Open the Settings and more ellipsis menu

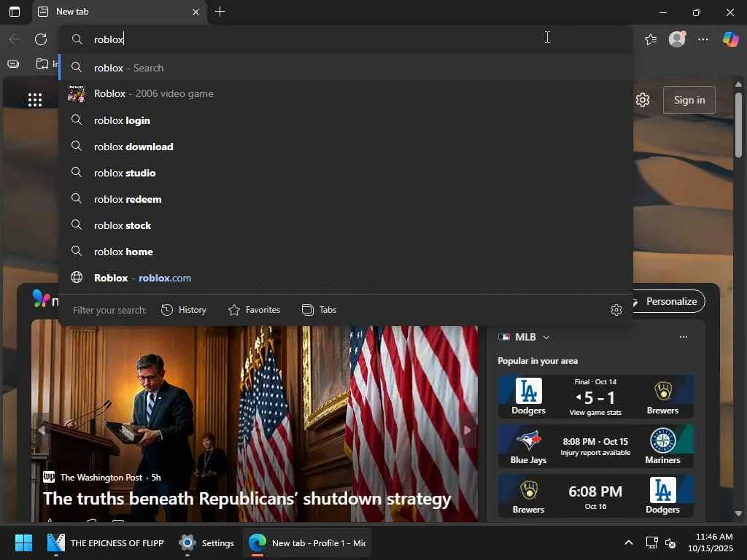click(x=703, y=39)
